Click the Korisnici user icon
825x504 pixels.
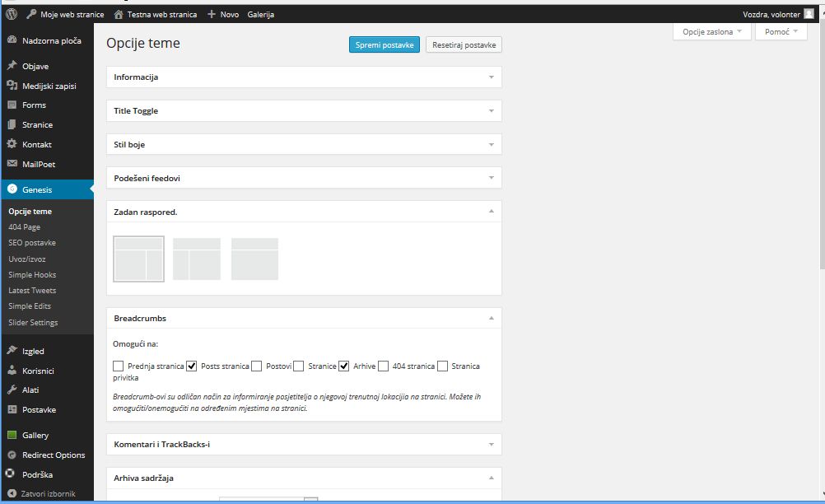tap(12, 371)
